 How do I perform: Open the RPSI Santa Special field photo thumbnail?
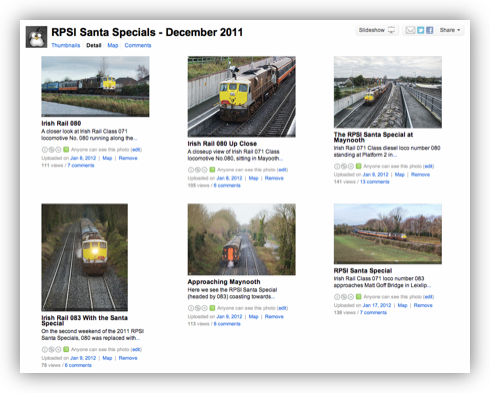388,234
